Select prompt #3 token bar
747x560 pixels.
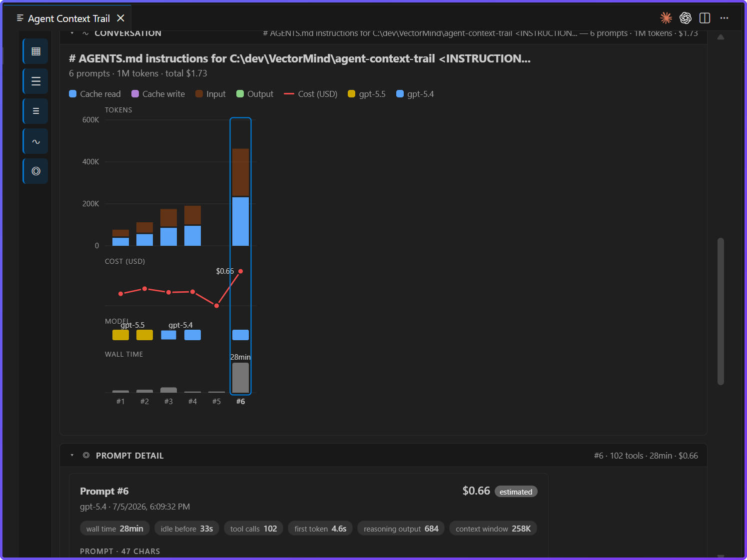tap(168, 227)
